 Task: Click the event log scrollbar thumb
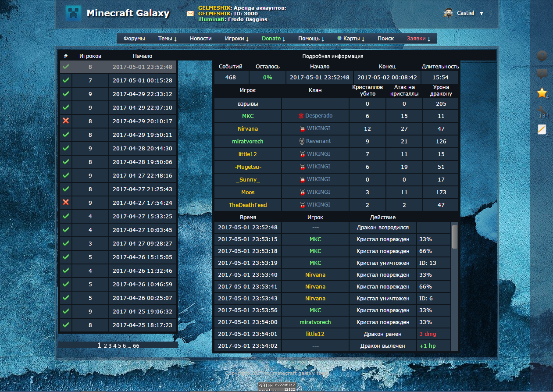[x=455, y=237]
